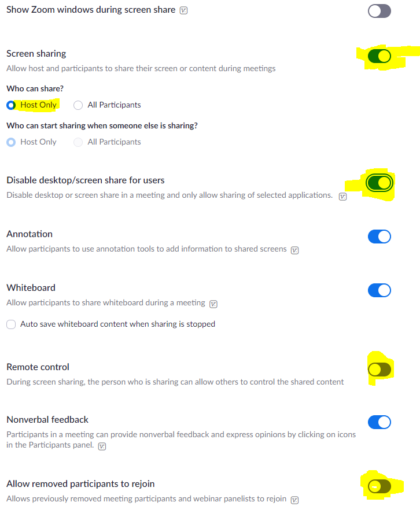Screen dimensions: 420x517
Task: Enable the Remote control toggle
Action: coord(380,370)
